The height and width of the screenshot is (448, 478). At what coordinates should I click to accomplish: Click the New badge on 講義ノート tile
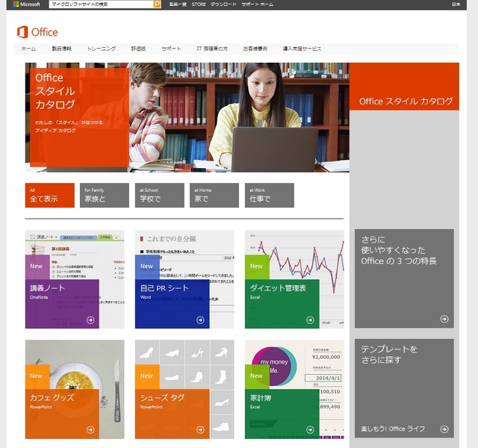tap(37, 267)
